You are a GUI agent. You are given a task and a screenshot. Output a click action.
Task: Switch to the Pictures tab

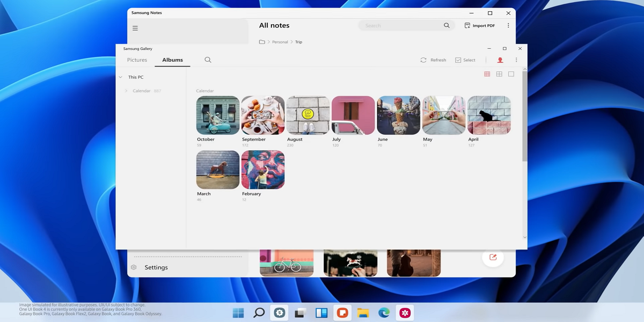pos(137,60)
